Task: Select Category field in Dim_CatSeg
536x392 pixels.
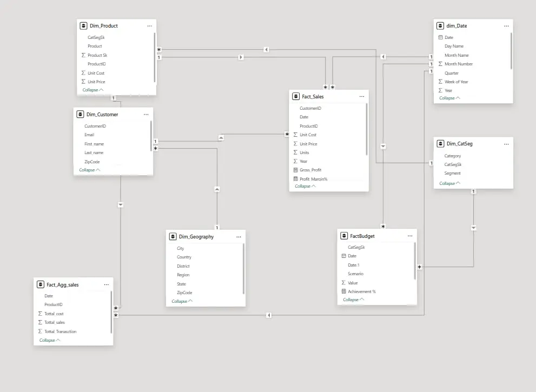Action: [x=453, y=156]
